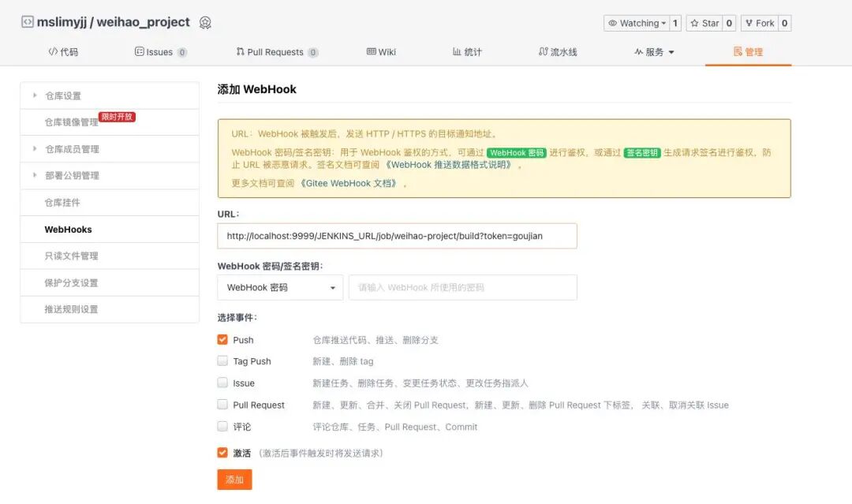Check the 评论 event checkbox
Image resolution: width=852 pixels, height=504 pixels.
click(222, 427)
